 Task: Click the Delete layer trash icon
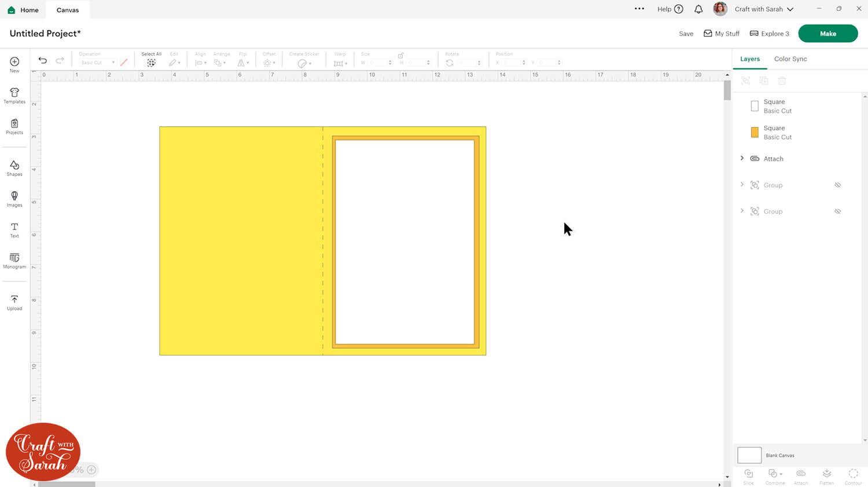pos(782,80)
